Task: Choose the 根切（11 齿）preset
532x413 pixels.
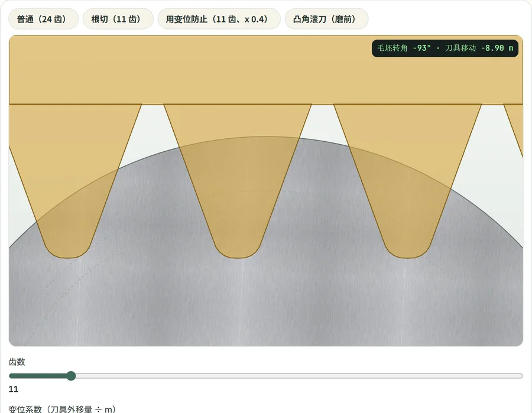Action: [x=118, y=19]
